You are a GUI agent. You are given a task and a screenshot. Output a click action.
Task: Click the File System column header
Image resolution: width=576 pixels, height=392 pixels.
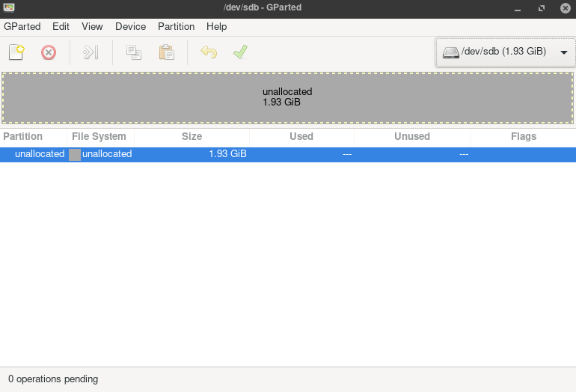pos(99,137)
